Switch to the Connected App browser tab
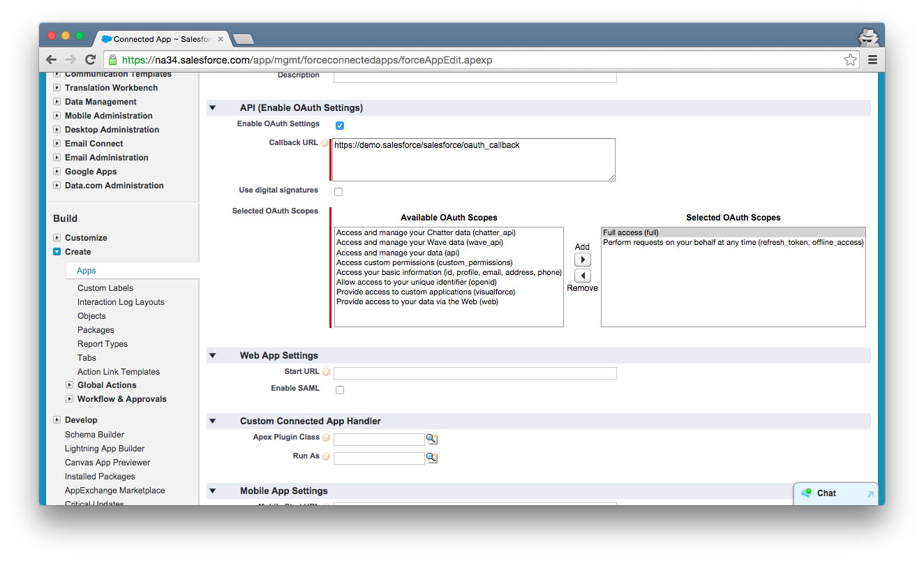Viewport: 924px width, 561px height. [x=163, y=39]
